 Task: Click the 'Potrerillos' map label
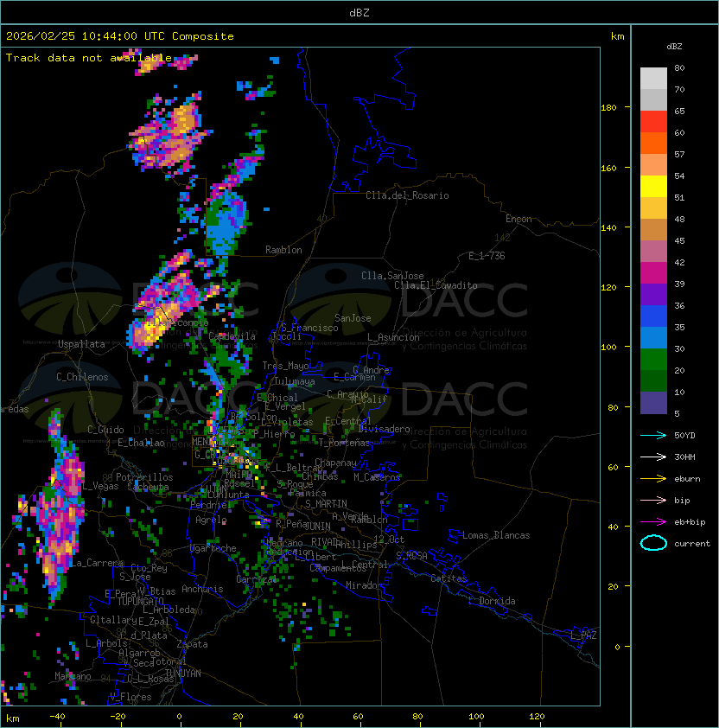tap(144, 477)
